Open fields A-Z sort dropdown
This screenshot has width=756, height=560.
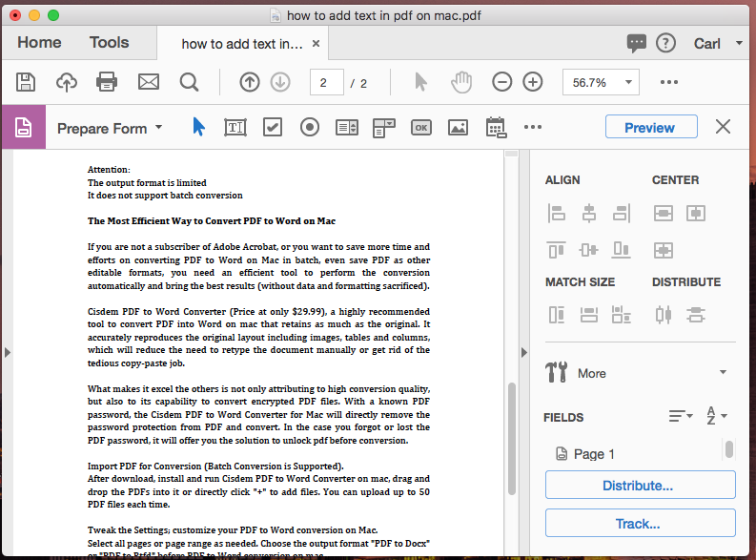coord(717,416)
